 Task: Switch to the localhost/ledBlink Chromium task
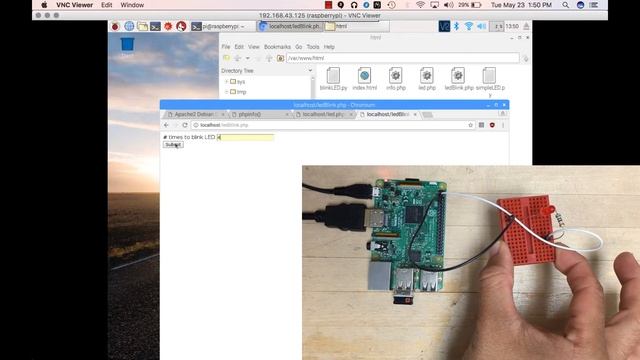tap(290, 27)
